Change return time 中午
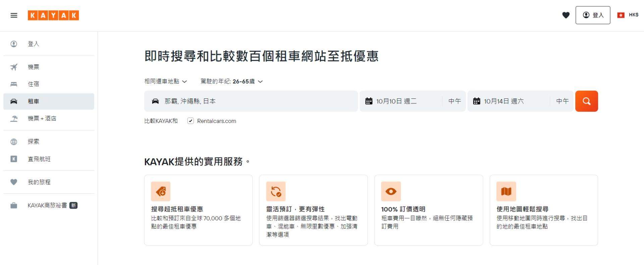The height and width of the screenshot is (265, 644). [x=562, y=101]
